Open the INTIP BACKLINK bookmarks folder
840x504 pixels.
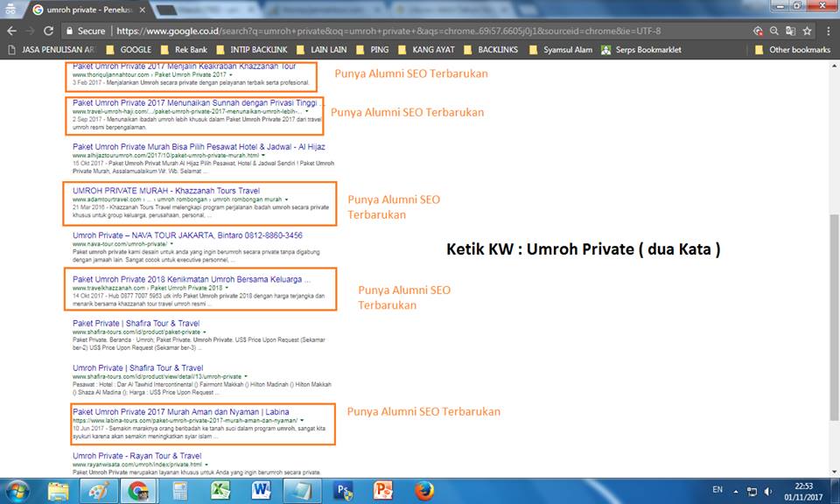[x=252, y=50]
